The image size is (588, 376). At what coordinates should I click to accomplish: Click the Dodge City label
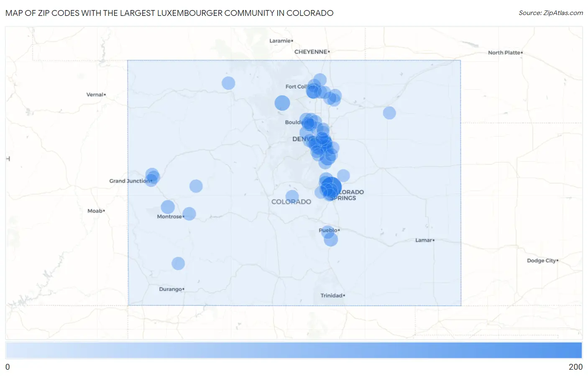pos(542,261)
